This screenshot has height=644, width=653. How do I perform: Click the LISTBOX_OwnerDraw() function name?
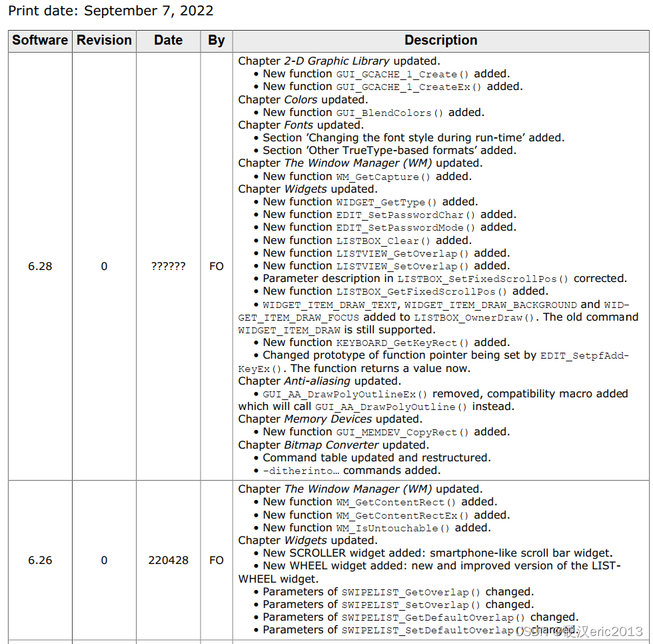(474, 318)
